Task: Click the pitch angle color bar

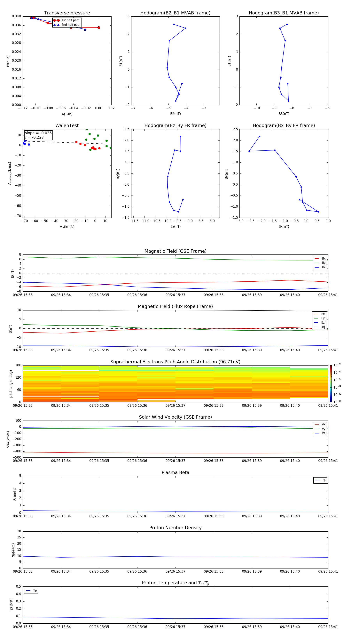Action: click(x=331, y=384)
